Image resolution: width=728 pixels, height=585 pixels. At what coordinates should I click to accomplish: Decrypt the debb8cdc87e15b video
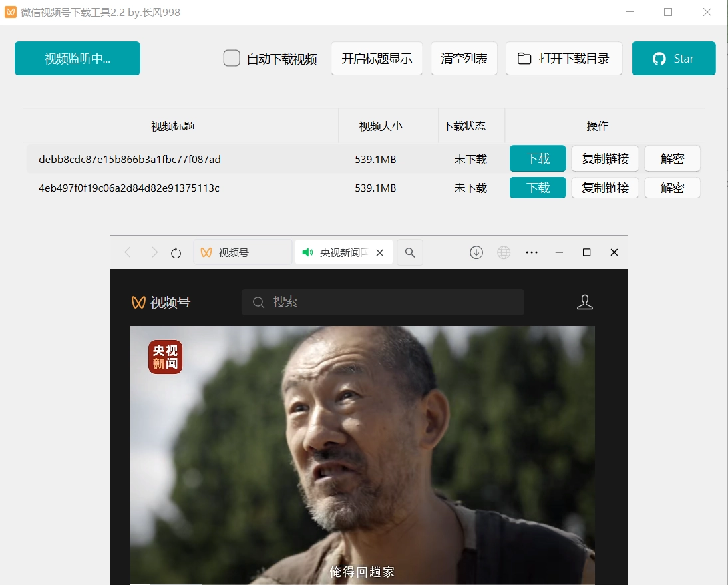(x=672, y=159)
